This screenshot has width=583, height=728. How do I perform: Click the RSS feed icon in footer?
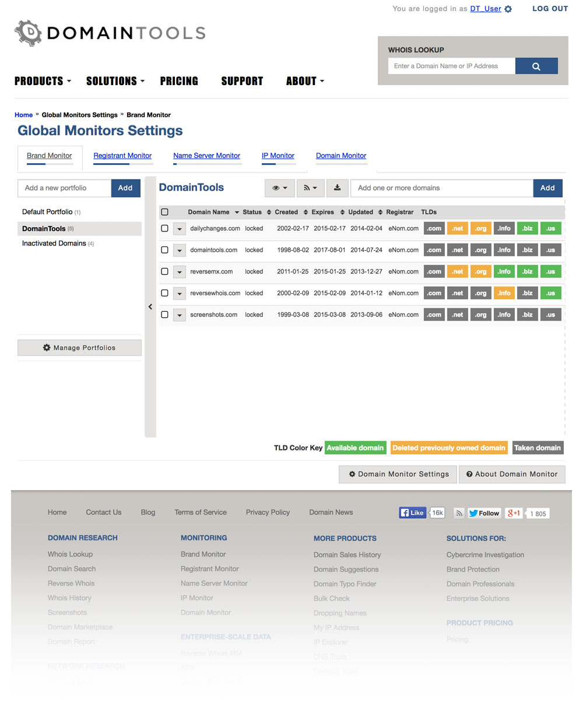(459, 513)
